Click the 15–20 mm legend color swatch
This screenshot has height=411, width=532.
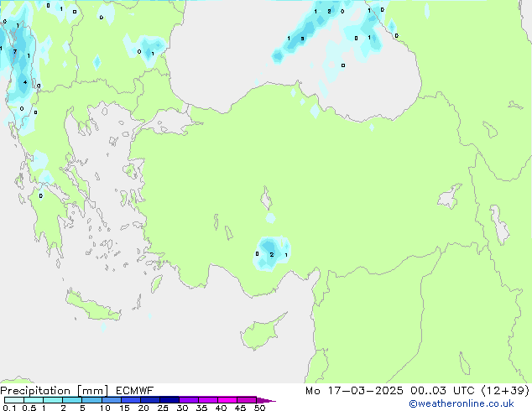130,400
